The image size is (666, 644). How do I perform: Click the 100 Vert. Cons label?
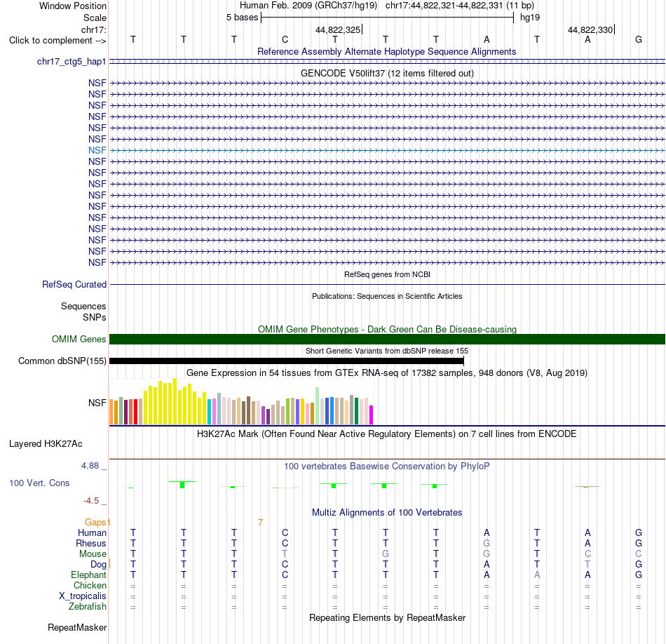click(x=39, y=483)
